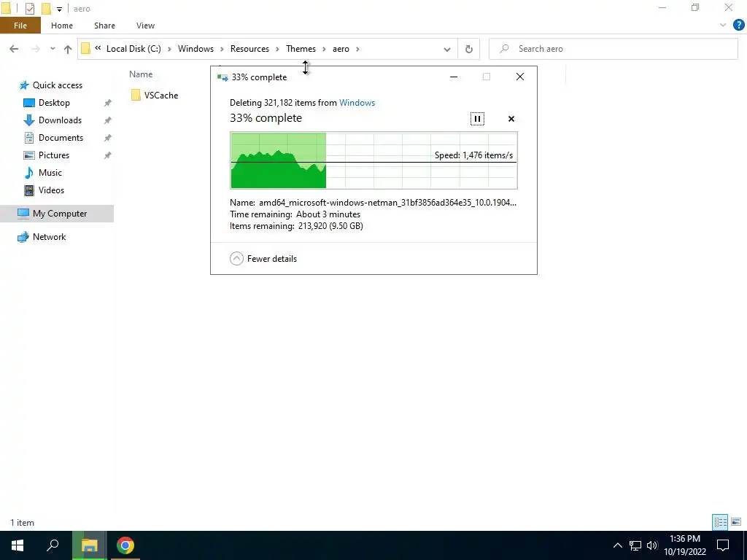Go forward with the forward arrow
This screenshot has height=560, width=747.
click(36, 49)
